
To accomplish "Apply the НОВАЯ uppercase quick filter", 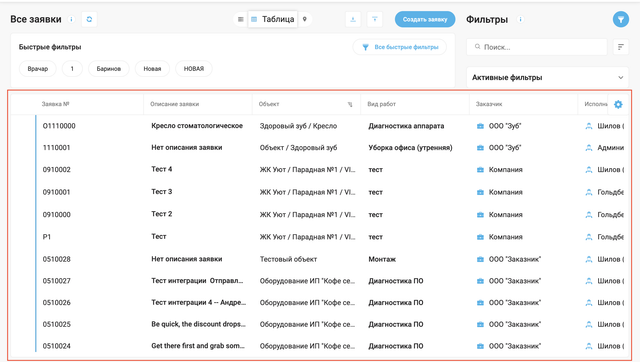I will 194,69.
